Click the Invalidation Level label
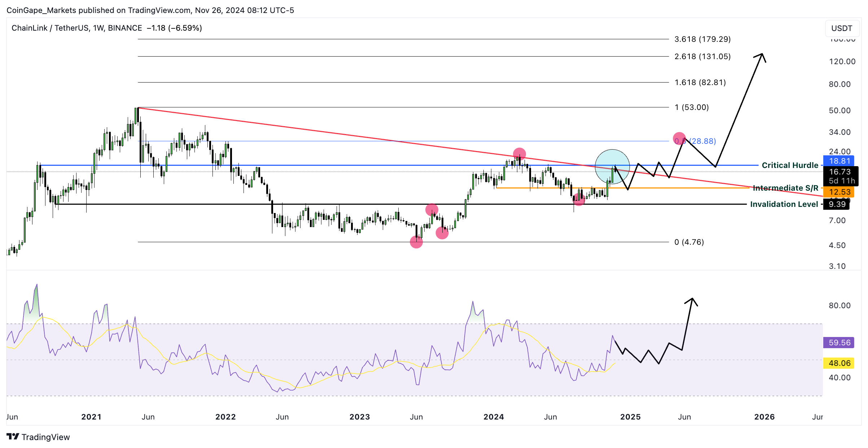868x448 pixels. [x=784, y=204]
